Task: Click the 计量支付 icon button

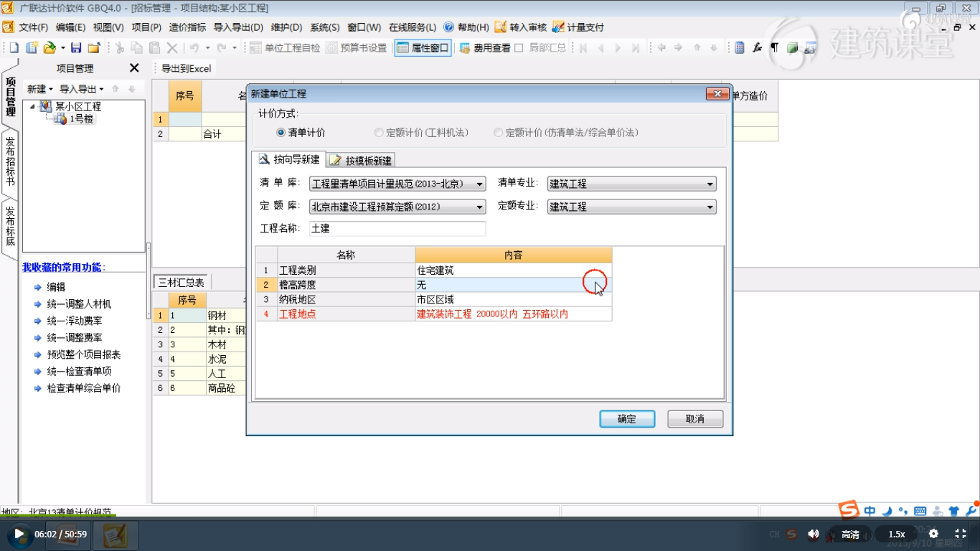Action: click(578, 27)
